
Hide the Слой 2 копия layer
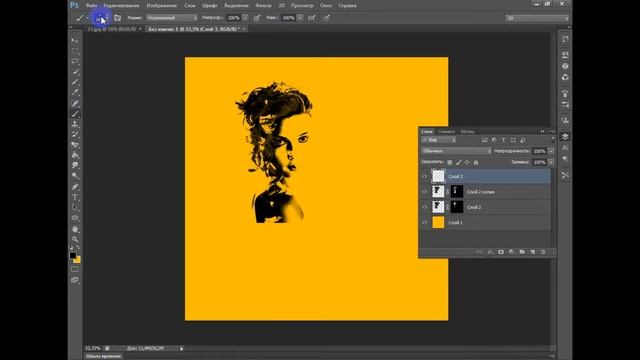[424, 191]
